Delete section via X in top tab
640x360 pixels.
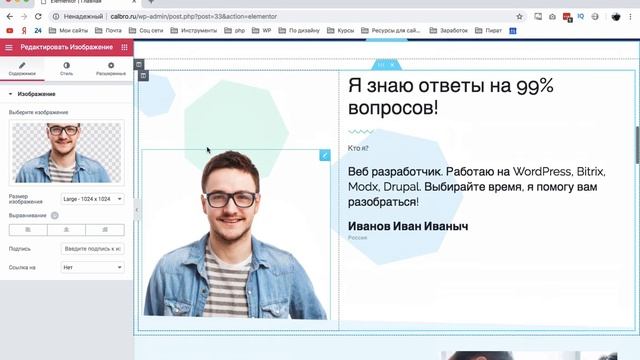pos(392,65)
